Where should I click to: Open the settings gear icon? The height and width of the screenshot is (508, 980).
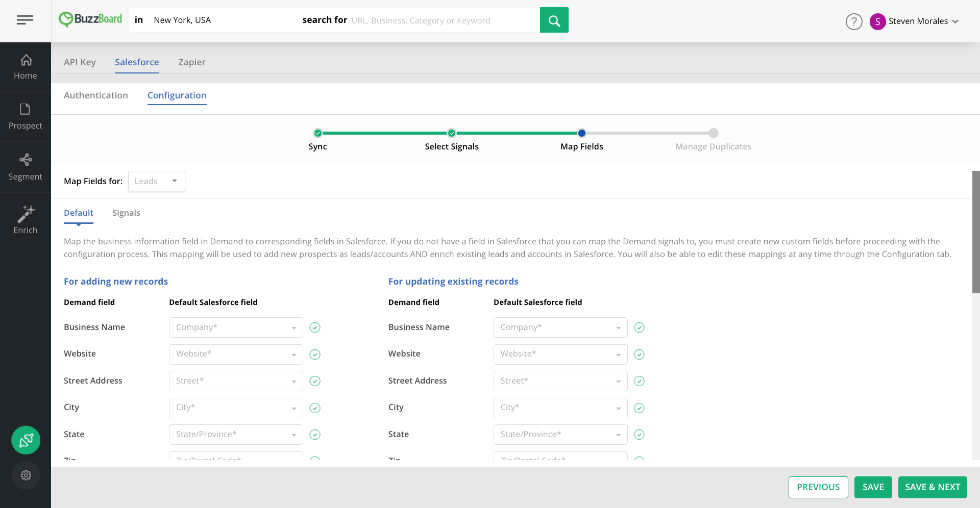pos(26,475)
